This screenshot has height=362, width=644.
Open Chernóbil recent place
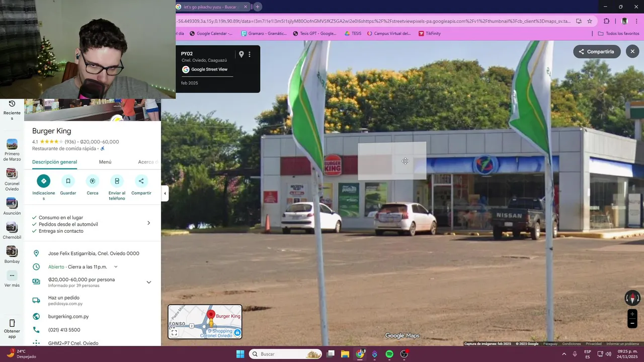pyautogui.click(x=12, y=231)
